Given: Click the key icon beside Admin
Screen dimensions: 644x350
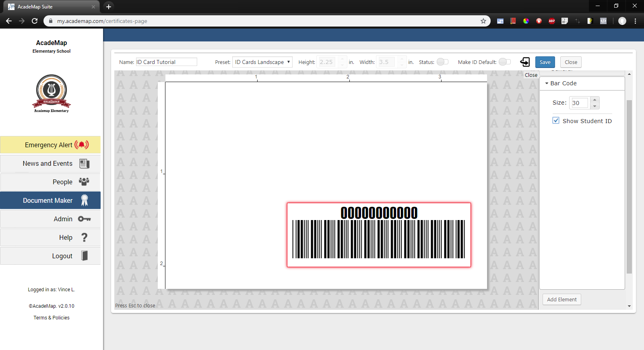Looking at the screenshot, I should click(x=84, y=219).
